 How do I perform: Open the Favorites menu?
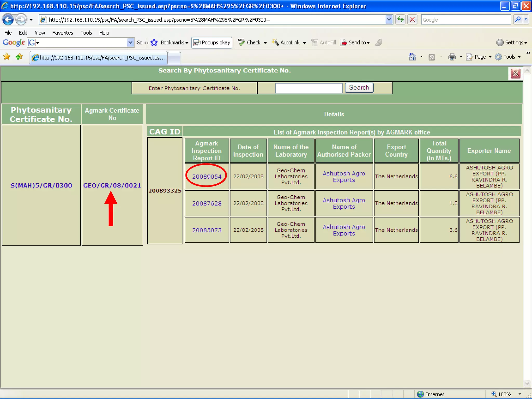62,33
